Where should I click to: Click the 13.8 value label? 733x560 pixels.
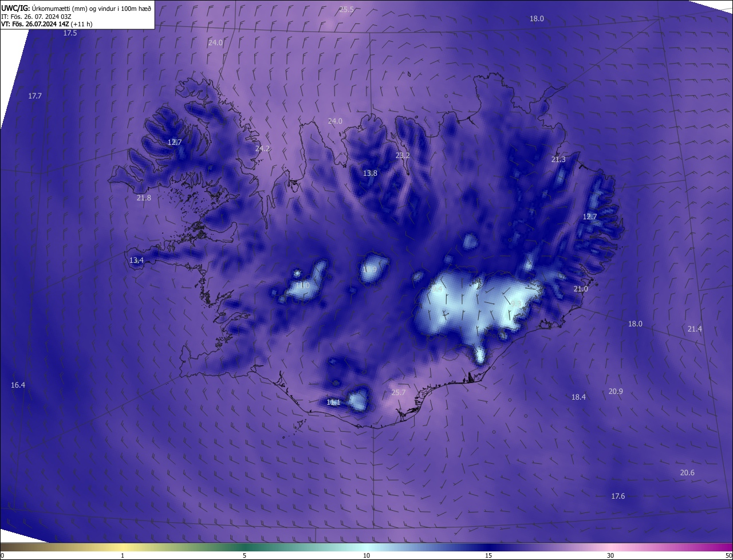pyautogui.click(x=370, y=173)
